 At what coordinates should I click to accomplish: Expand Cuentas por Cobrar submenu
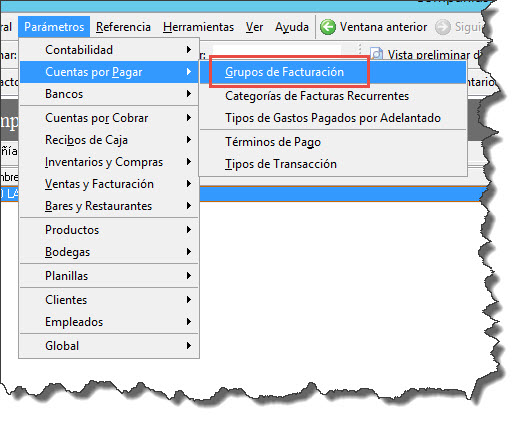(109, 118)
